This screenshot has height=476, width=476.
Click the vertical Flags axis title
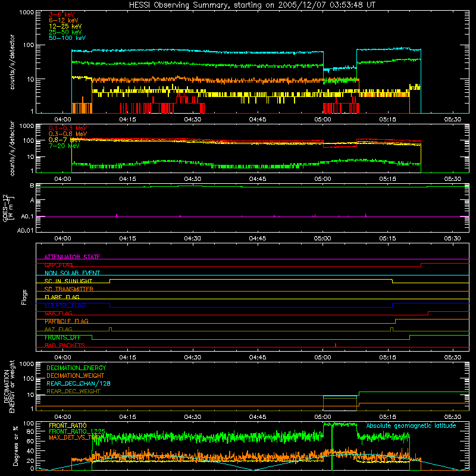click(24, 297)
